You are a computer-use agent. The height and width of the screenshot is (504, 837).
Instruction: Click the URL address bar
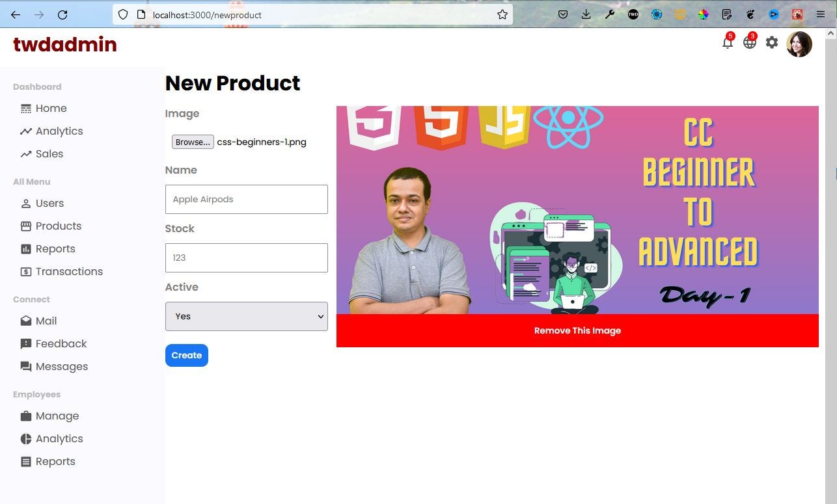coord(312,14)
